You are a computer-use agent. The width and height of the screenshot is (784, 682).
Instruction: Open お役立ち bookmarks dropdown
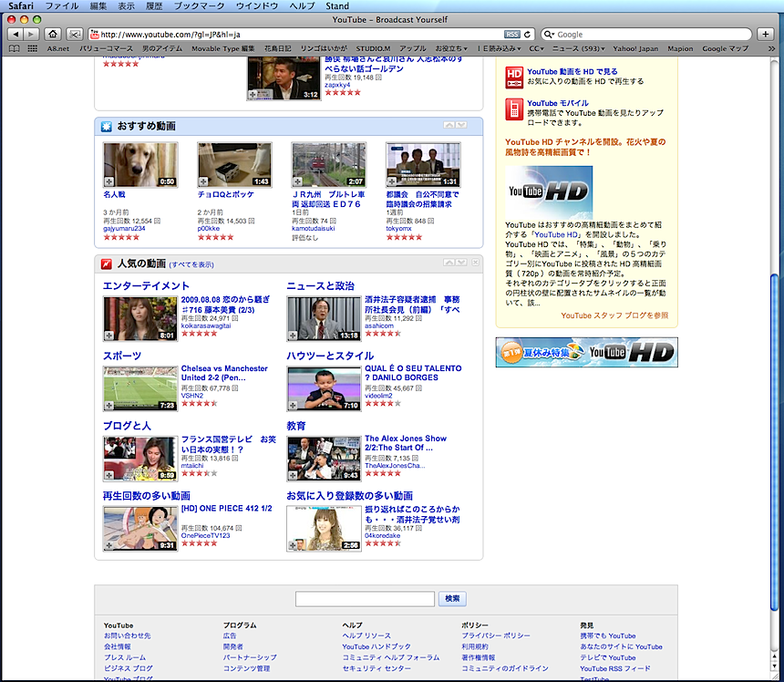[451, 48]
